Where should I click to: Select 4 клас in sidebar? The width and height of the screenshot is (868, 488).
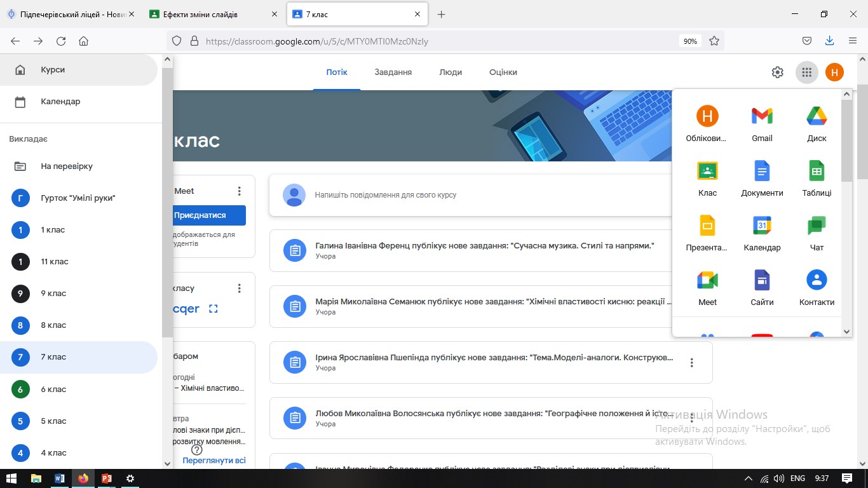pyautogui.click(x=79, y=452)
